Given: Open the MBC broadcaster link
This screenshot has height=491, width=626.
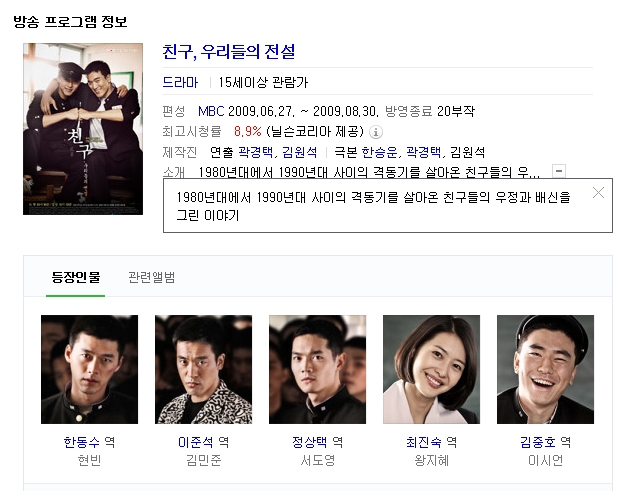Looking at the screenshot, I should [211, 111].
